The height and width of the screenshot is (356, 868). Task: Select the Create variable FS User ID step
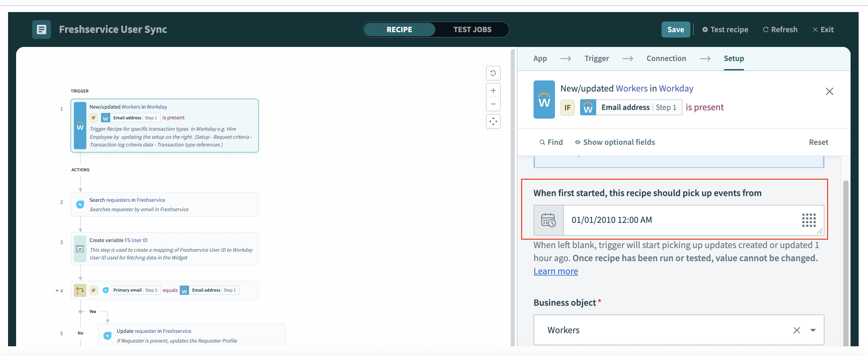tap(165, 249)
